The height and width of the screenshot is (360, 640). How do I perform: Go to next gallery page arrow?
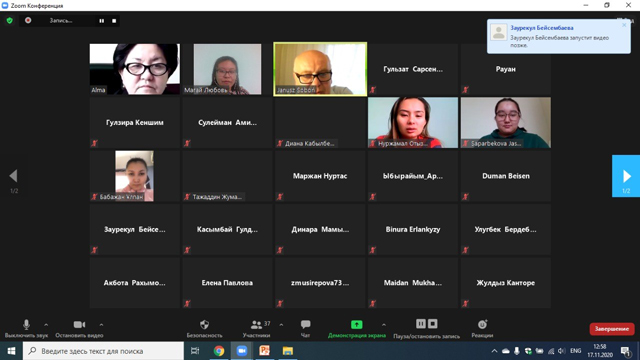pyautogui.click(x=626, y=176)
